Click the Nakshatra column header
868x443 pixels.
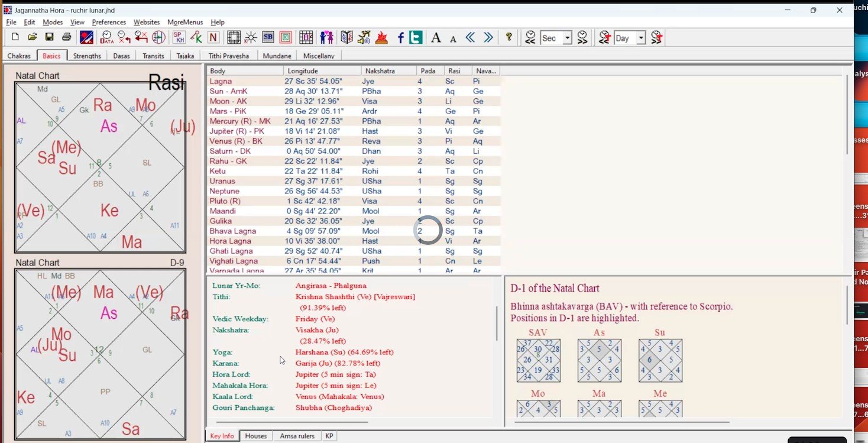click(388, 71)
